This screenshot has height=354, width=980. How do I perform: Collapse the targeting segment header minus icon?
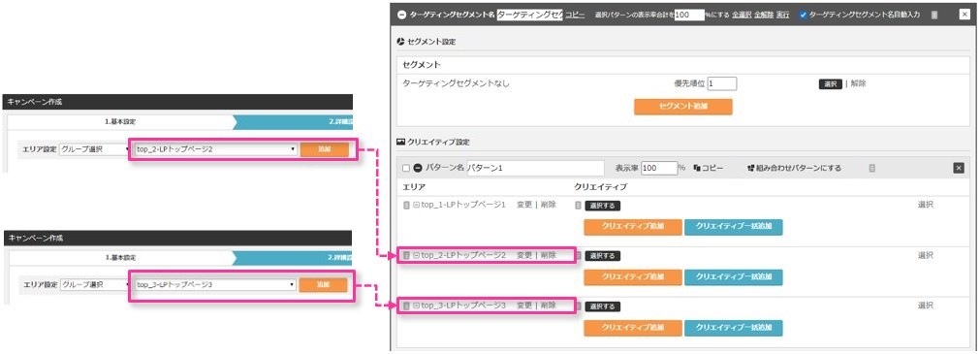[402, 15]
